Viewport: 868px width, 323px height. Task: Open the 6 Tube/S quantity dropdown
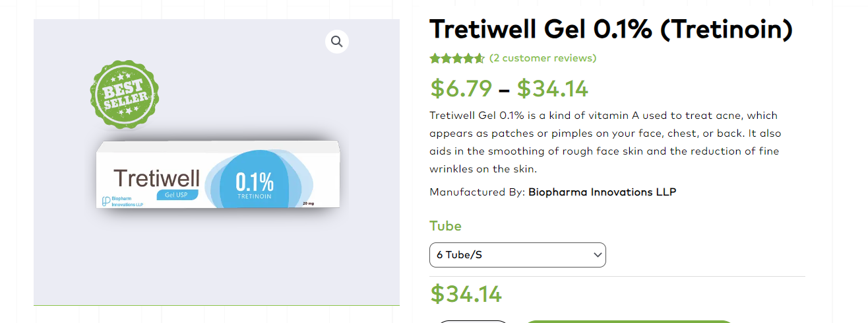pos(517,255)
